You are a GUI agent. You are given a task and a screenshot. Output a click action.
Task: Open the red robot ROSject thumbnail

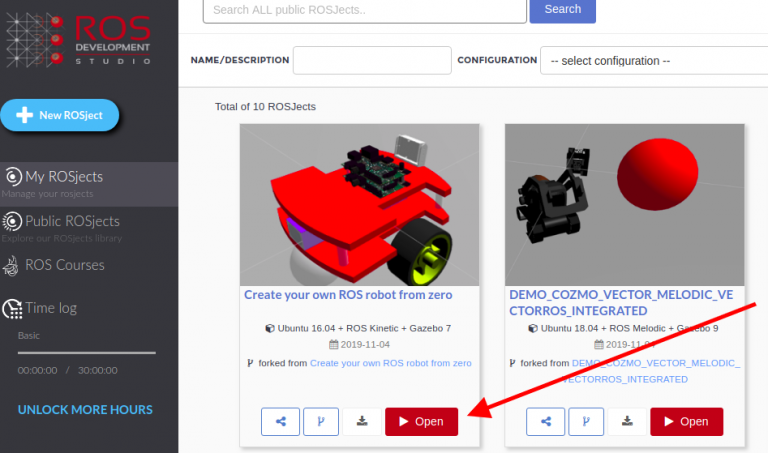[360, 205]
